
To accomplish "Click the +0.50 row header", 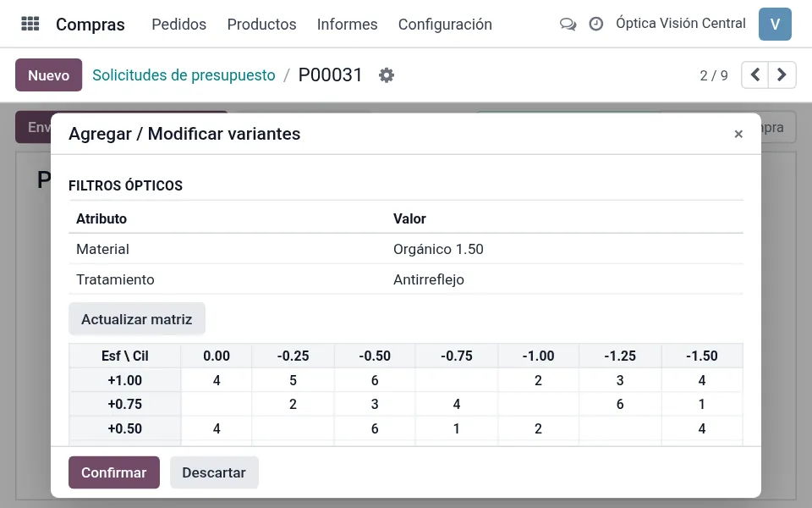I will pos(125,428).
